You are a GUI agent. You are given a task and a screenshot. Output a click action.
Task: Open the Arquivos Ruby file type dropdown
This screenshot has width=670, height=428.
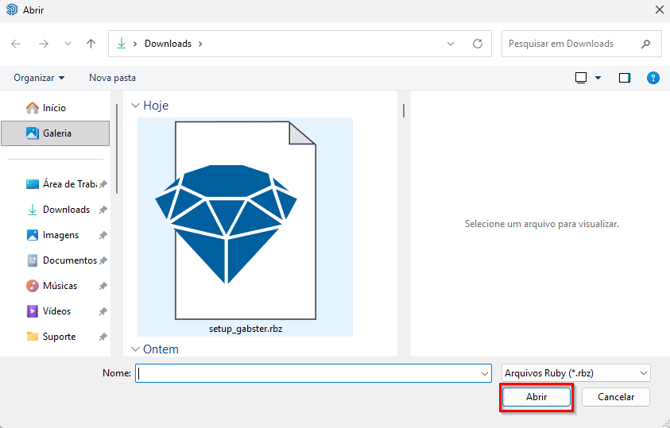[x=577, y=372]
